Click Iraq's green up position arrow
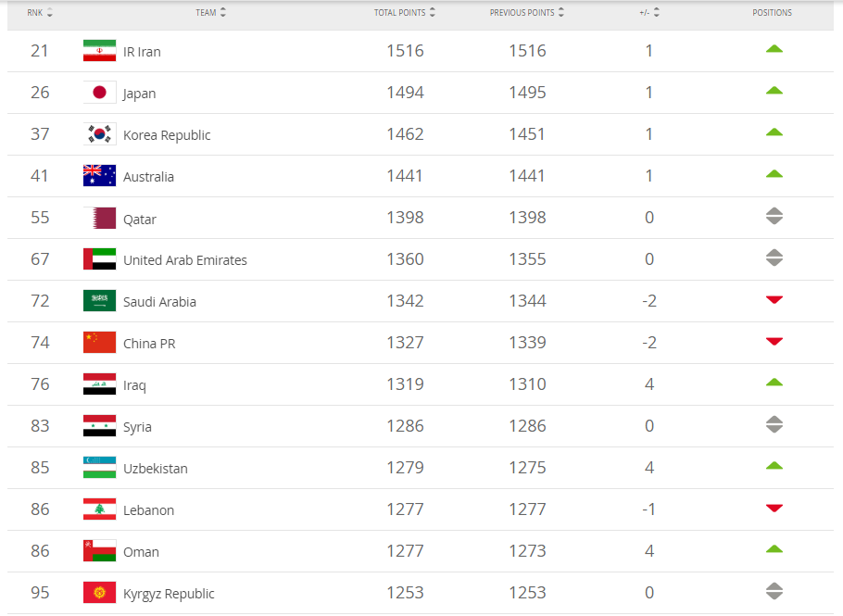Image resolution: width=843 pixels, height=616 pixels. click(774, 383)
